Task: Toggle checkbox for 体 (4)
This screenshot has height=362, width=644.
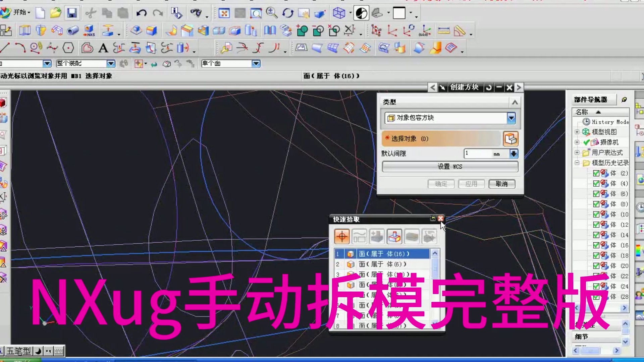Action: [x=596, y=184]
